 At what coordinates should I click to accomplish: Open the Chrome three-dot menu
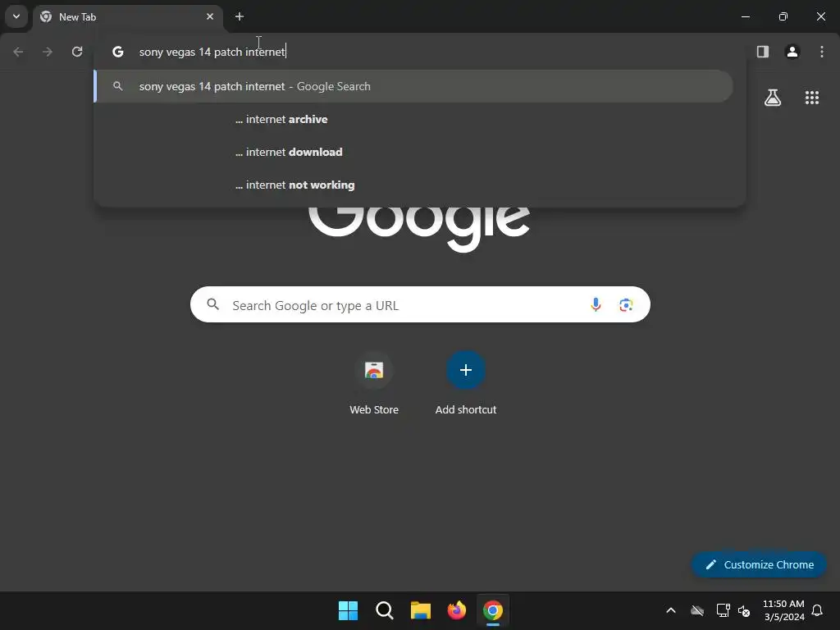(822, 52)
